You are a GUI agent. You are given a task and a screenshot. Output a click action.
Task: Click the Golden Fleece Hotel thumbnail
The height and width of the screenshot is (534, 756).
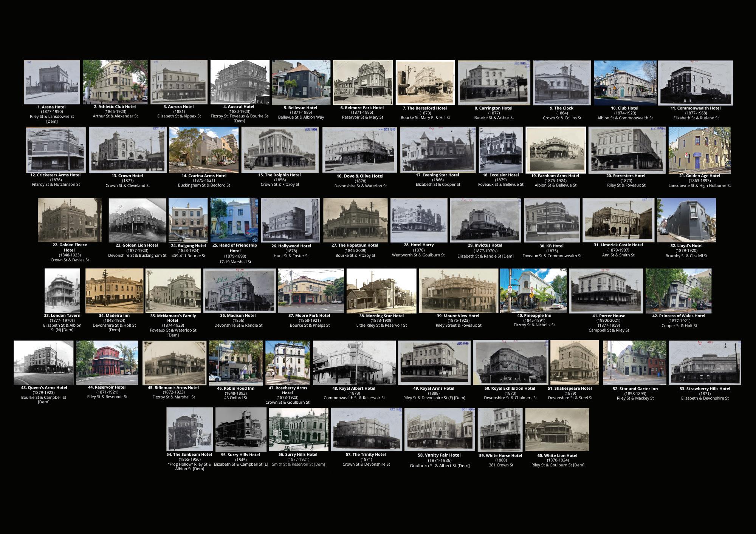click(70, 220)
